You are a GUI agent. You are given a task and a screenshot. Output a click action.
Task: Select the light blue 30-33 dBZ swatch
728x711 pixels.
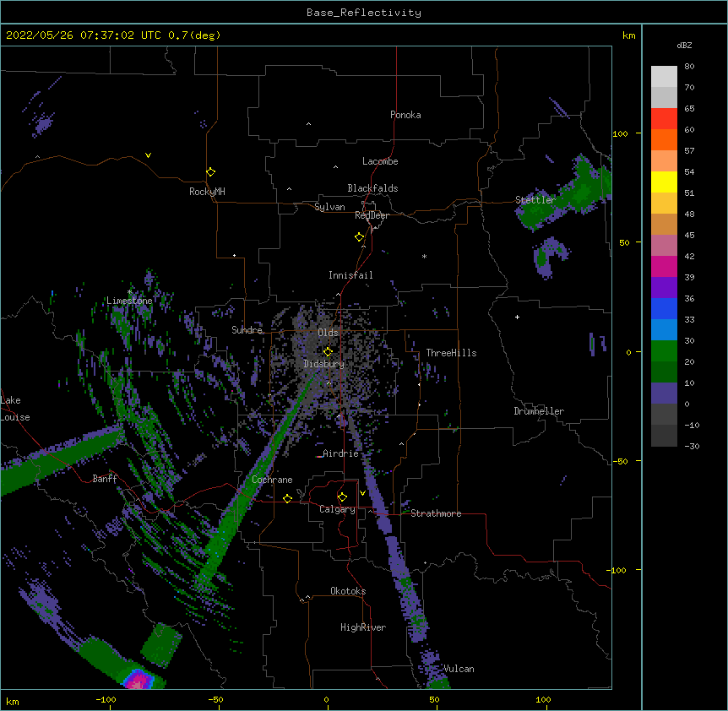click(664, 330)
